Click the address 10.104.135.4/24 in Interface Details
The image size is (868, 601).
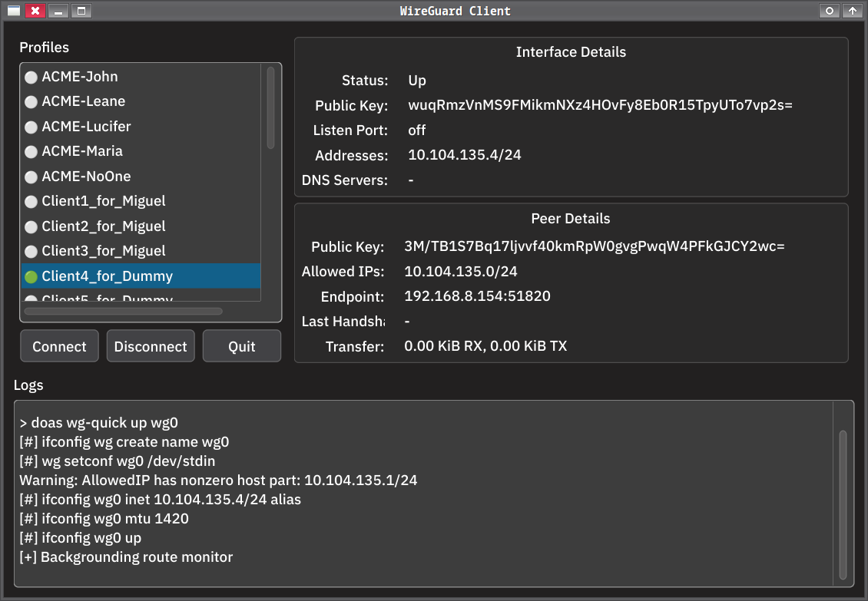[x=465, y=155]
